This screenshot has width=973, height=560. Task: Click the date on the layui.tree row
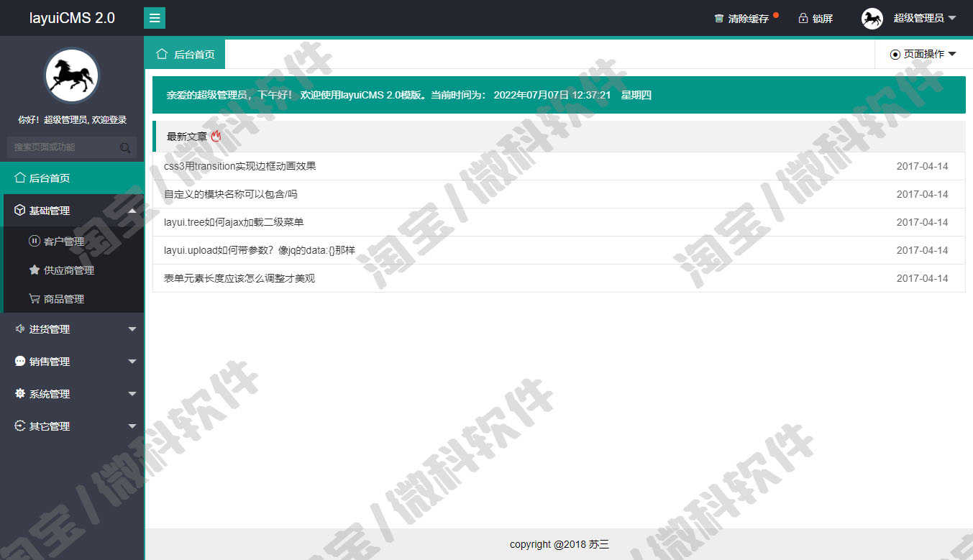pos(922,222)
